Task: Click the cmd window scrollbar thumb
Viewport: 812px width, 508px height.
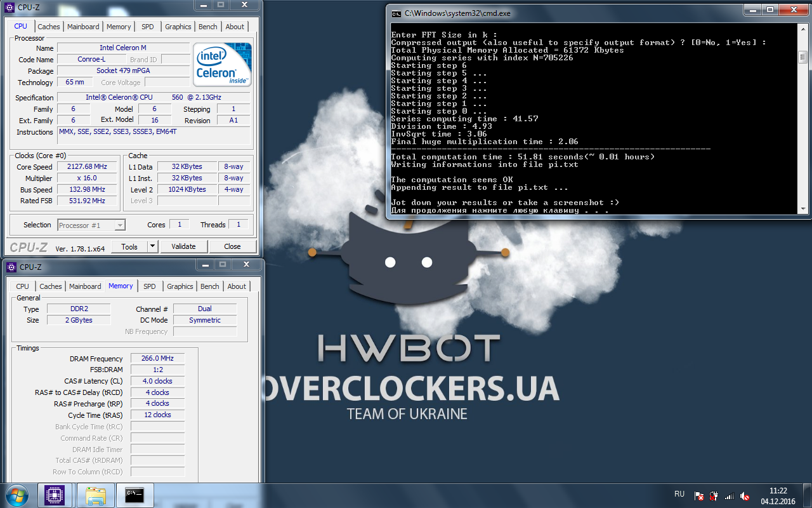Action: click(x=803, y=57)
